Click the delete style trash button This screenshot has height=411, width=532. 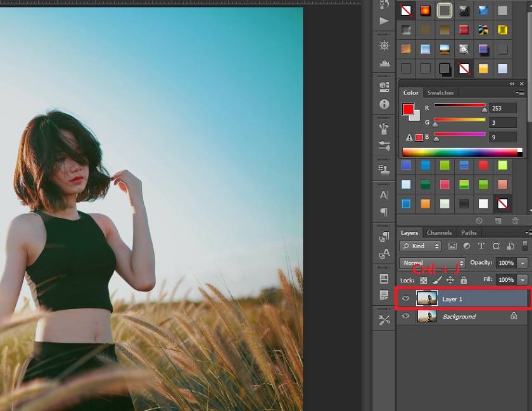(x=515, y=220)
